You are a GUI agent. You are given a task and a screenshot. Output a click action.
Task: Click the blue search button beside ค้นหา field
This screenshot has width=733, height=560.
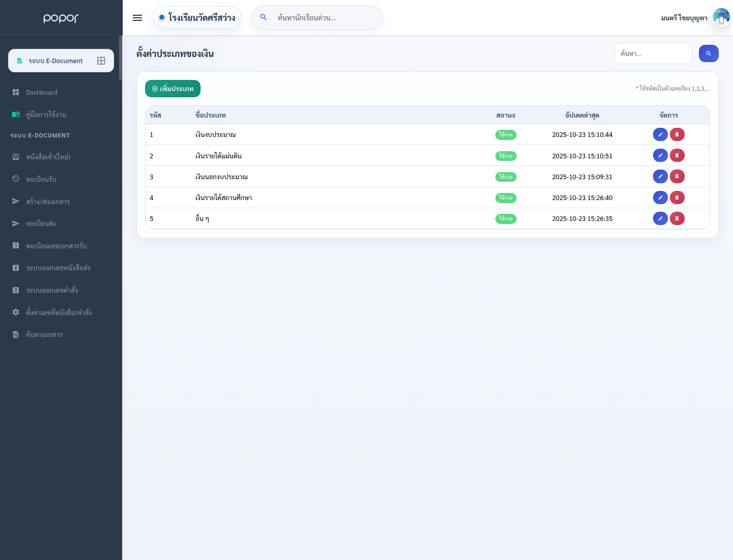(709, 53)
